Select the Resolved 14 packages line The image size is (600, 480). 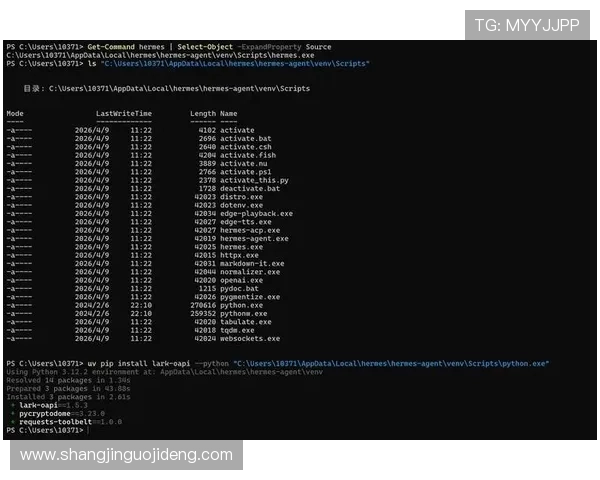(x=68, y=380)
